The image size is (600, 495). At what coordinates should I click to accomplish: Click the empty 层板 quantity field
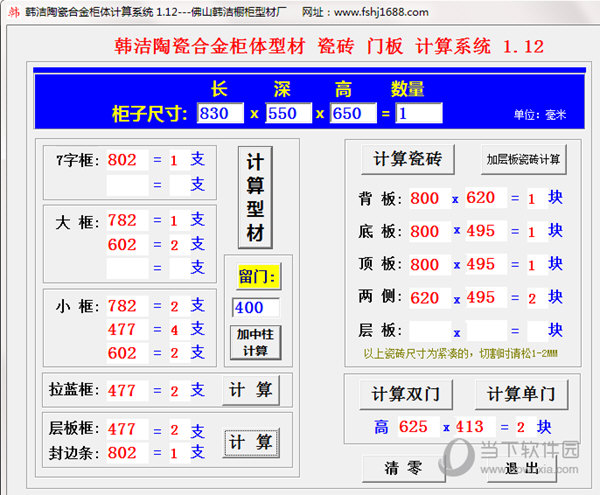pos(537,331)
